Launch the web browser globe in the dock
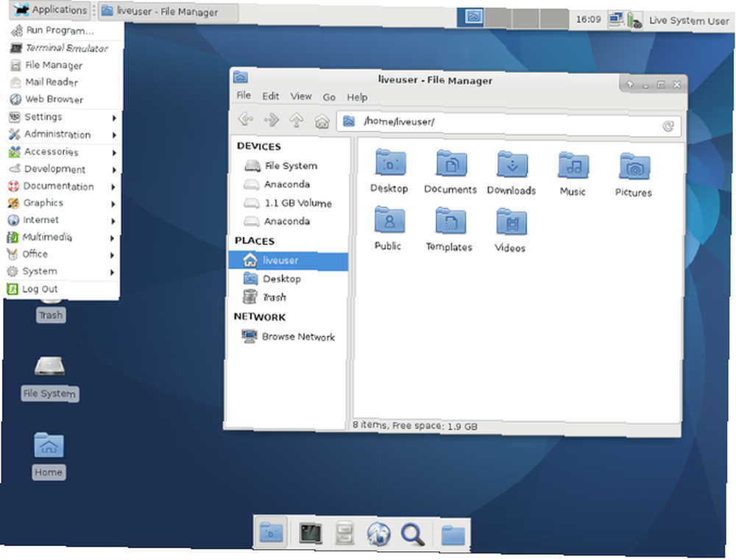Viewport: 736px width, 560px height. coord(378,534)
